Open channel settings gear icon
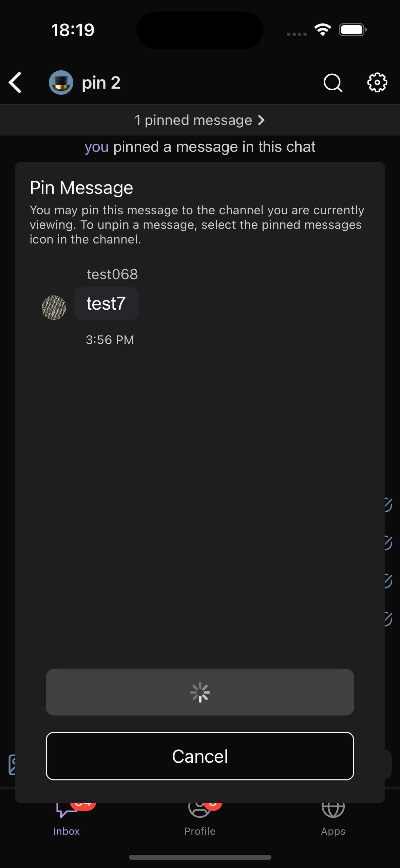 377,83
